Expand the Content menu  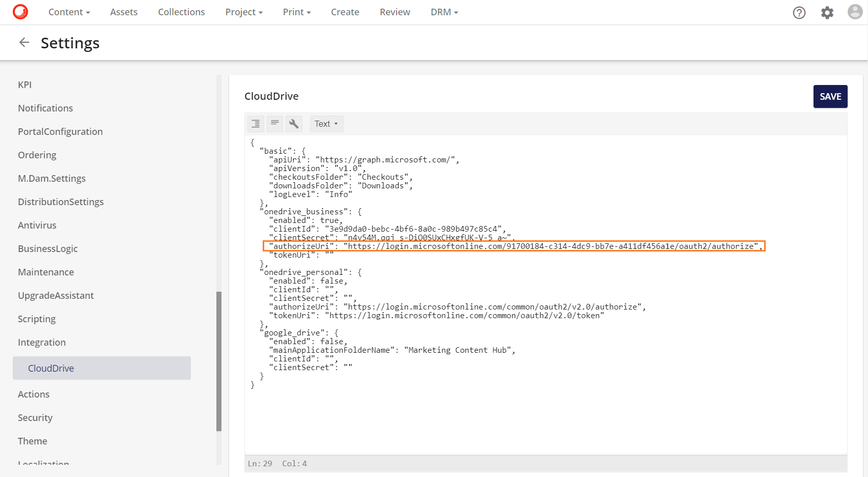click(69, 12)
